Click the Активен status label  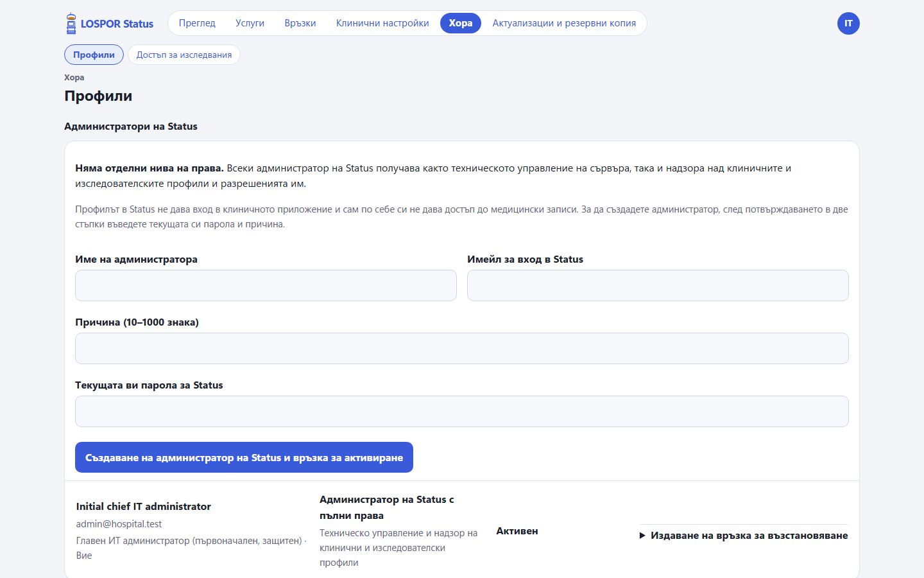click(x=517, y=531)
